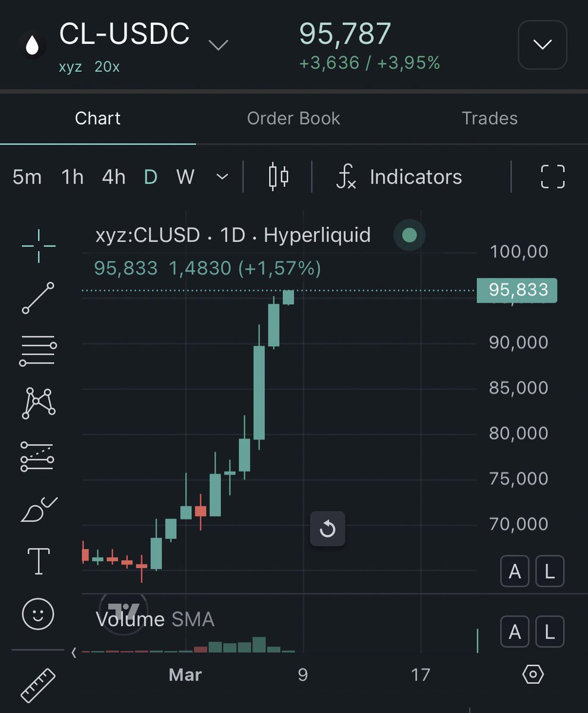Click the 70,000 price axis label
This screenshot has width=588, height=713.
coord(519,523)
